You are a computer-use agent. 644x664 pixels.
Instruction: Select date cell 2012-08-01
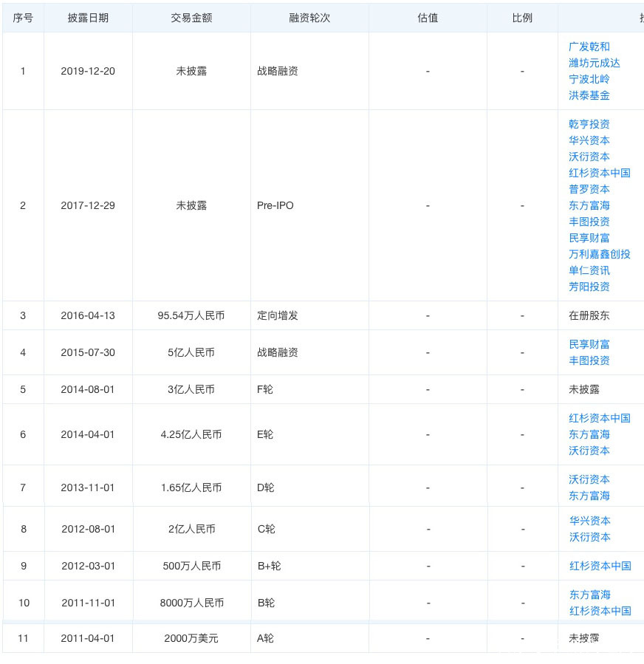pos(89,529)
